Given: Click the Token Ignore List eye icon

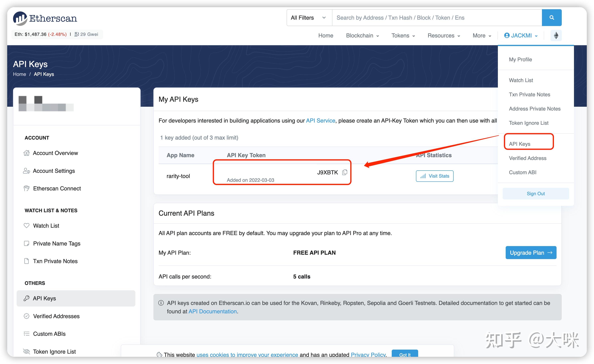Looking at the screenshot, I should [x=26, y=351].
